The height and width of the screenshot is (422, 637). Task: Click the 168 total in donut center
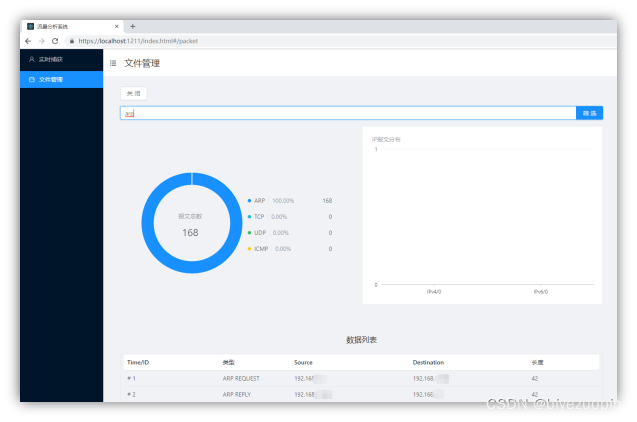pos(190,233)
